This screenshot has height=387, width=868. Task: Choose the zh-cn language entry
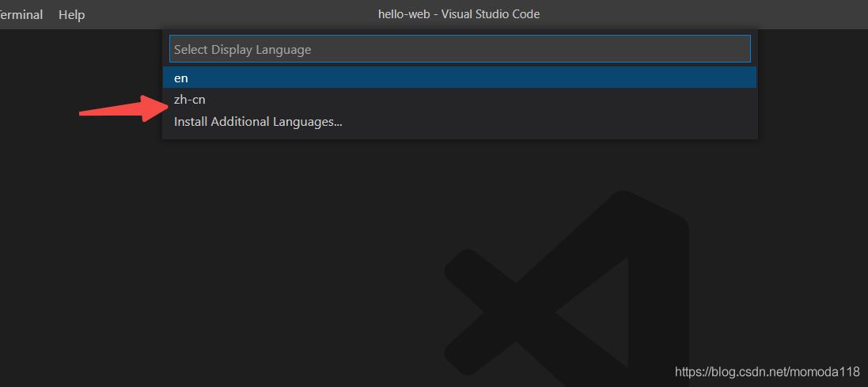pyautogui.click(x=190, y=100)
